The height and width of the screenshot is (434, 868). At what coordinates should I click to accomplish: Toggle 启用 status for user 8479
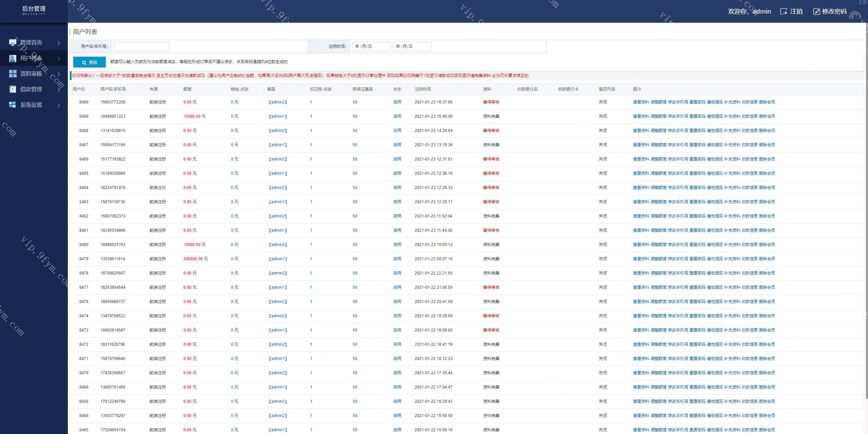pos(397,259)
